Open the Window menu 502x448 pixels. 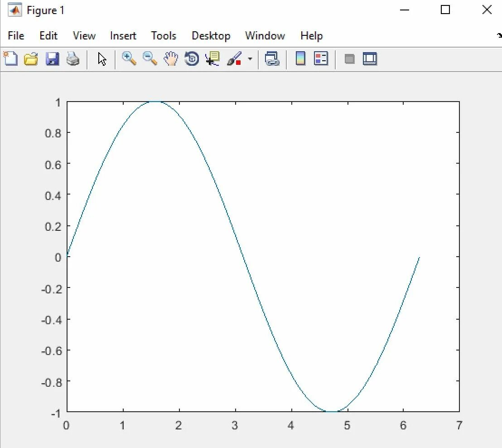point(265,35)
